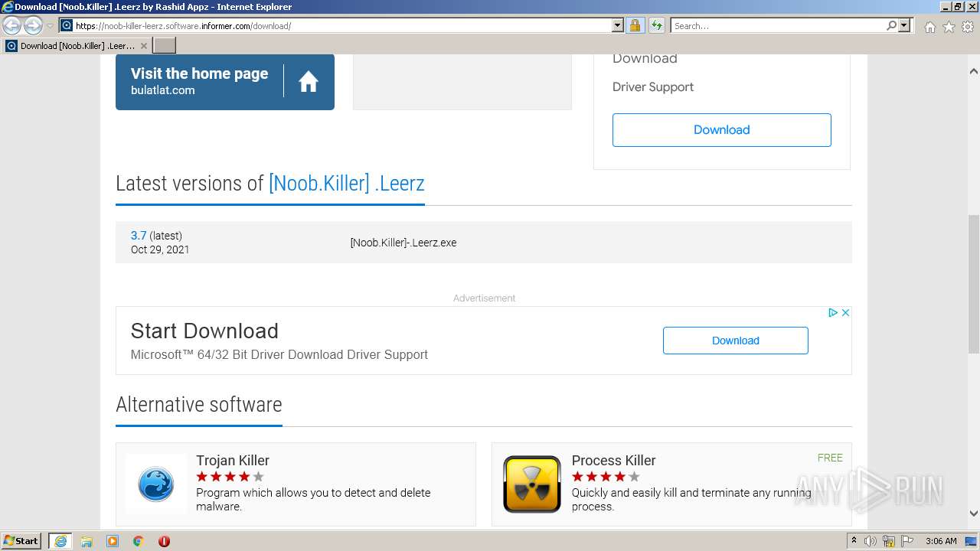Click the AdChoices triangle icon

pos(833,312)
